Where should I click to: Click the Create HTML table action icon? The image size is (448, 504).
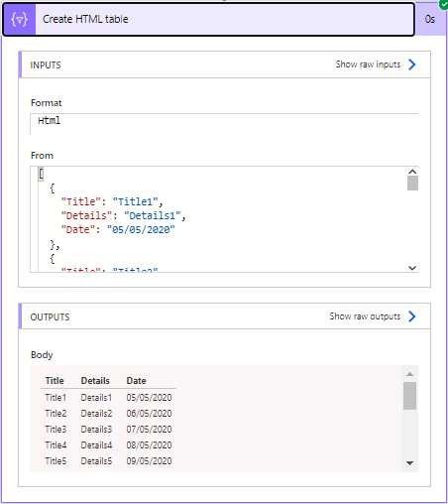pyautogui.click(x=19, y=19)
